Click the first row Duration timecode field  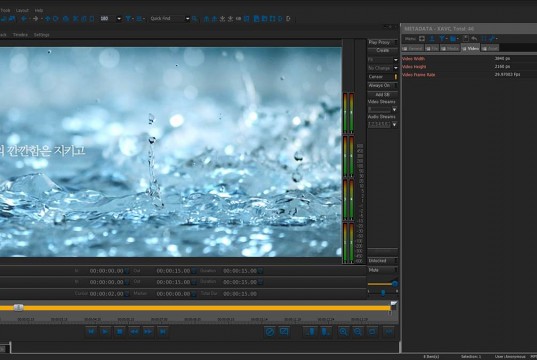[240, 271]
